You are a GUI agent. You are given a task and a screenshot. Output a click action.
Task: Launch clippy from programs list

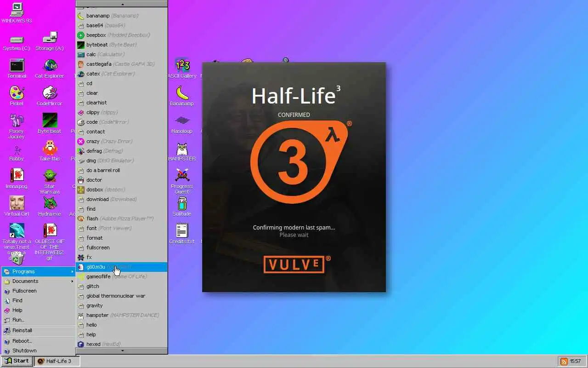[x=122, y=112]
